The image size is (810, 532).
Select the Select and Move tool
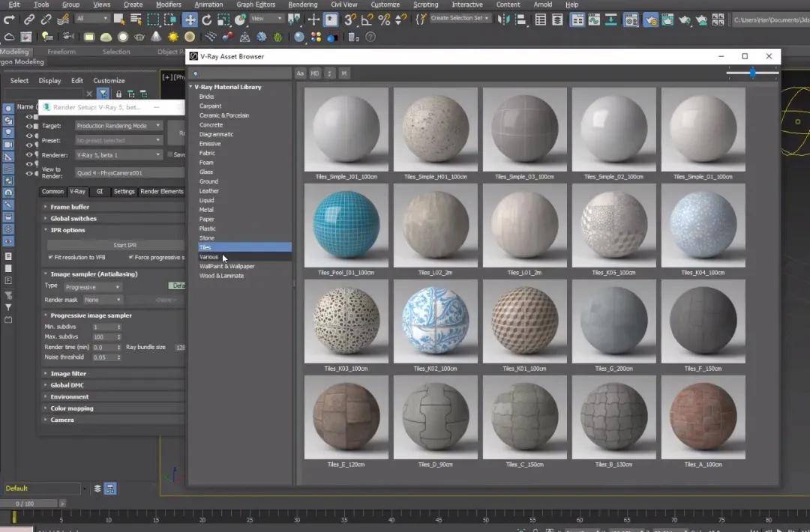(190, 21)
